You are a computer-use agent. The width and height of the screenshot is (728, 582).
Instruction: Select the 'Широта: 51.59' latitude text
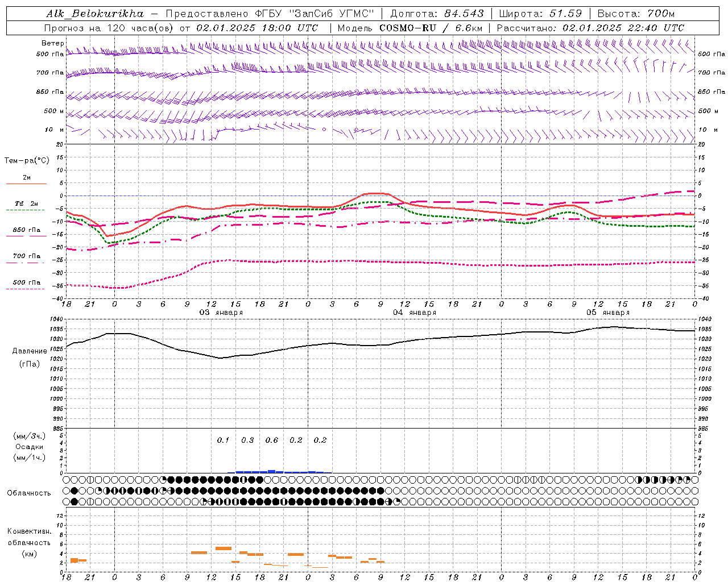pos(540,14)
